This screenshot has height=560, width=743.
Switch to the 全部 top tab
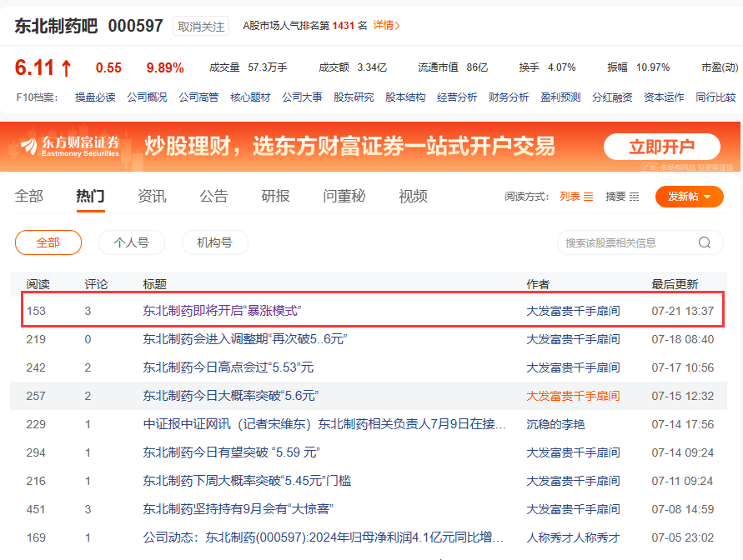click(x=29, y=196)
